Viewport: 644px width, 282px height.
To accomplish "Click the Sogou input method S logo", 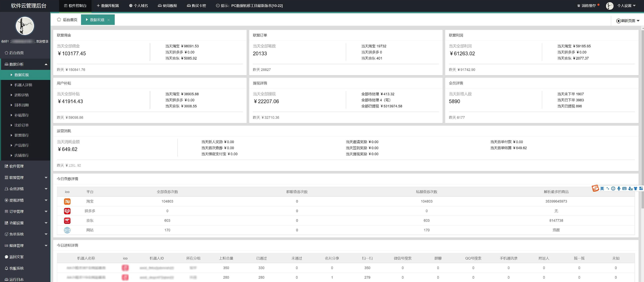I will (x=595, y=188).
